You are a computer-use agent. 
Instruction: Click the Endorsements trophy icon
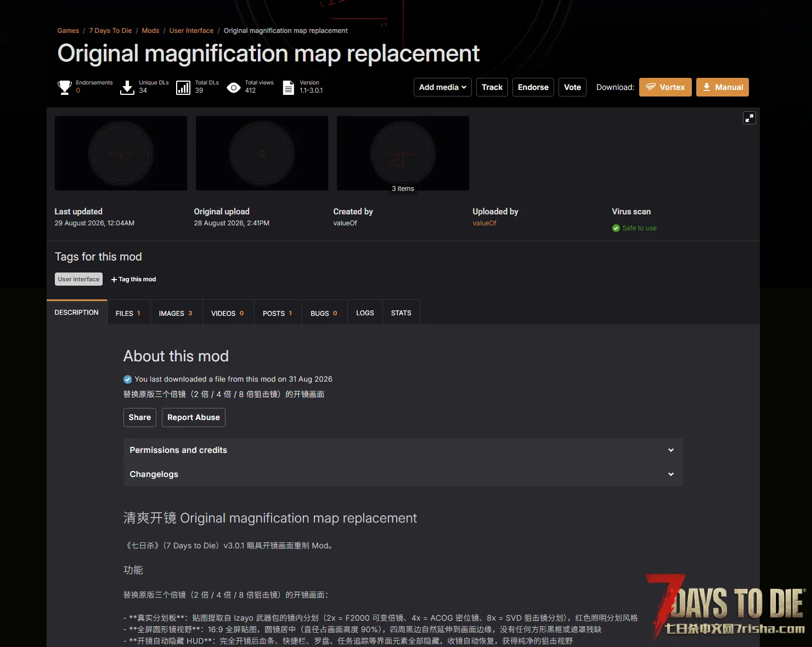[x=65, y=87]
